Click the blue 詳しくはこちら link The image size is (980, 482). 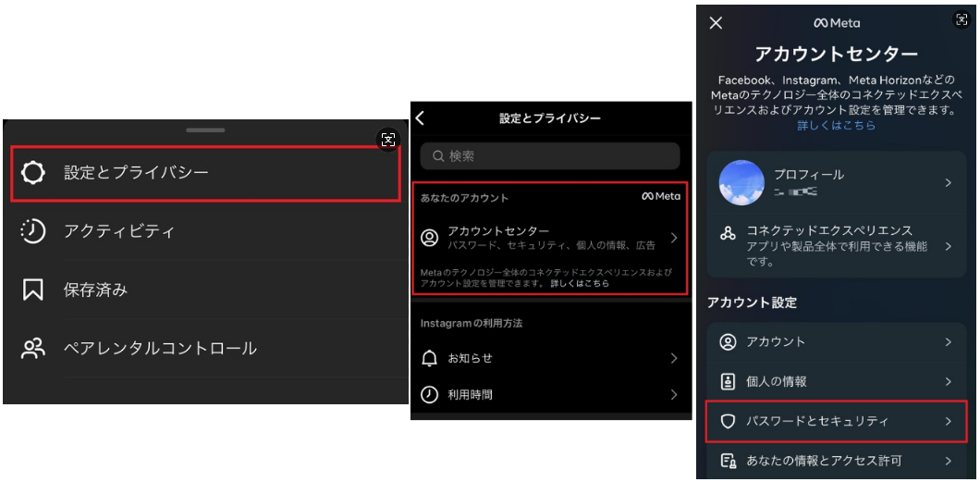coord(837,126)
